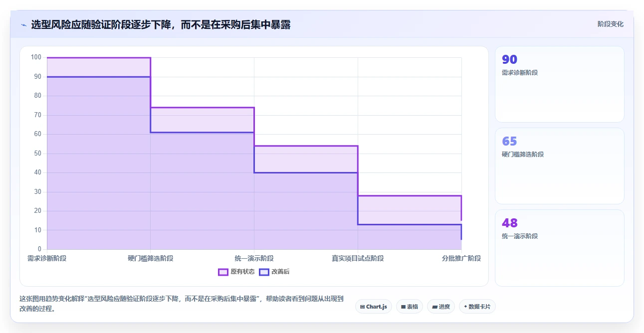Open the 硬门槛筛选阶段 data card showing 65

click(x=559, y=166)
